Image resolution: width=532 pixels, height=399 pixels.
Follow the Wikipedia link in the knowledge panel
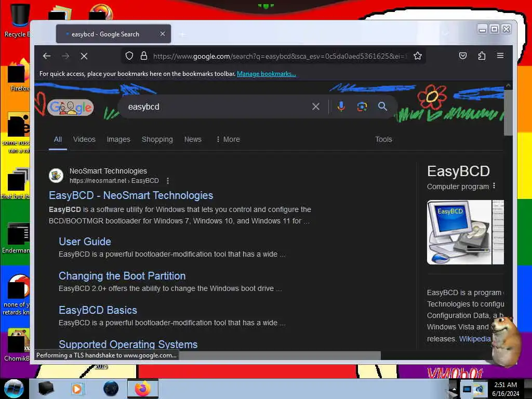point(475,339)
